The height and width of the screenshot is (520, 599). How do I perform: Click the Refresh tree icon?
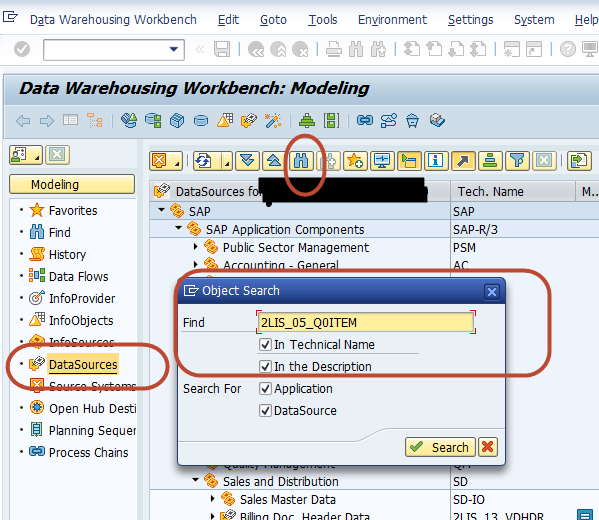(204, 161)
